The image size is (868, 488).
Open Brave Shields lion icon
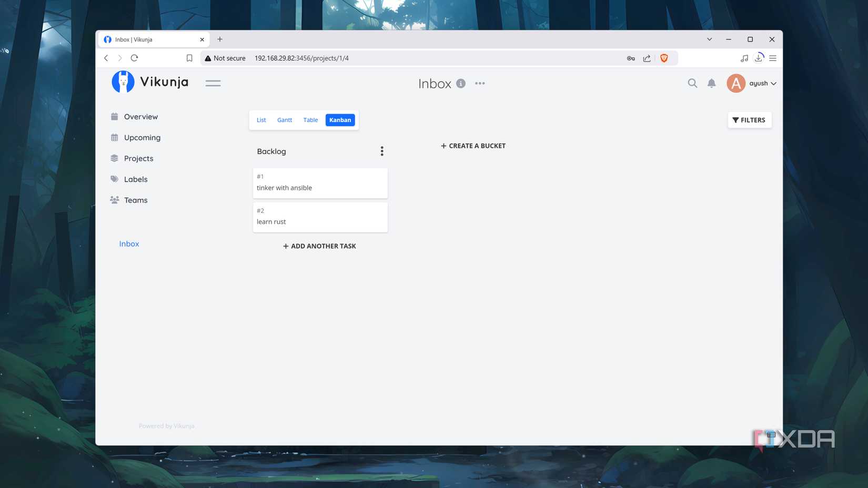tap(664, 58)
